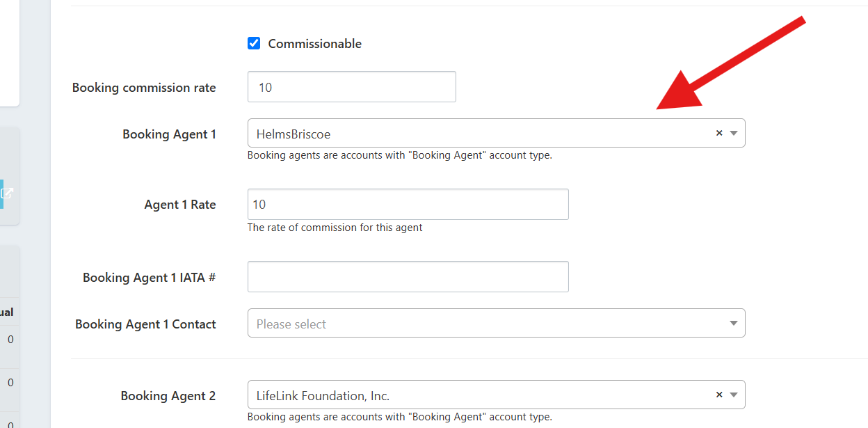This screenshot has height=428, width=868.
Task: Click into the Agent 1 Rate field
Action: click(408, 205)
